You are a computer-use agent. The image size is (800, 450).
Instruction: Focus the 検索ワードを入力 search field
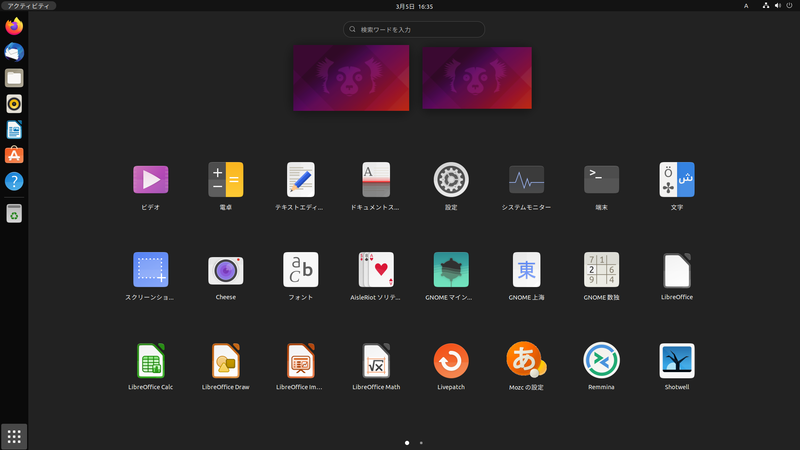pos(414,30)
